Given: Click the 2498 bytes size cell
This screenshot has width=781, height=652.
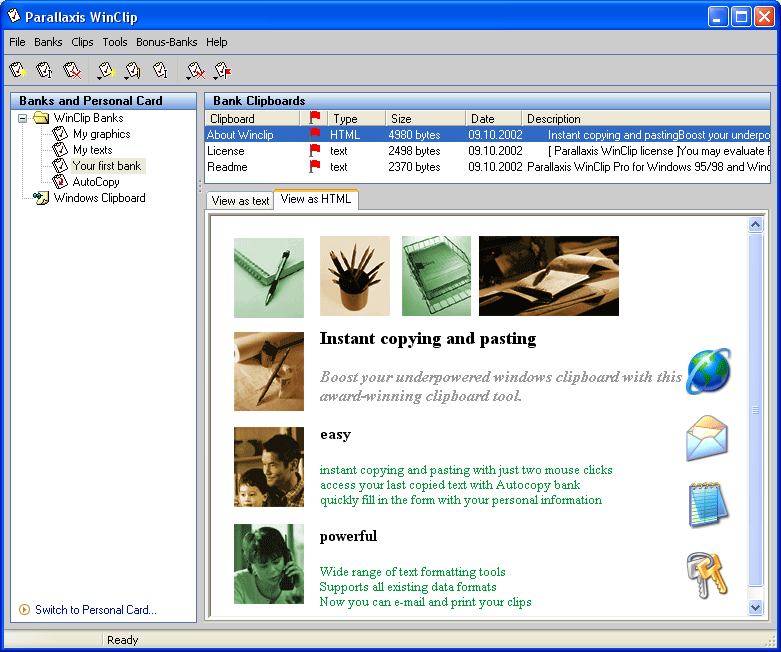Looking at the screenshot, I should coord(414,150).
